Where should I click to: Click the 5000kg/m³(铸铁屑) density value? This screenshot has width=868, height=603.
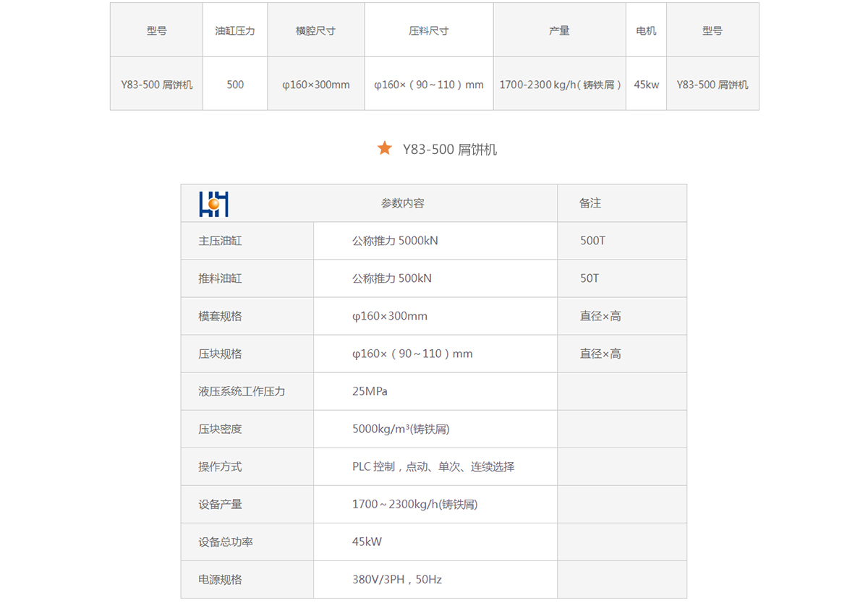(401, 429)
